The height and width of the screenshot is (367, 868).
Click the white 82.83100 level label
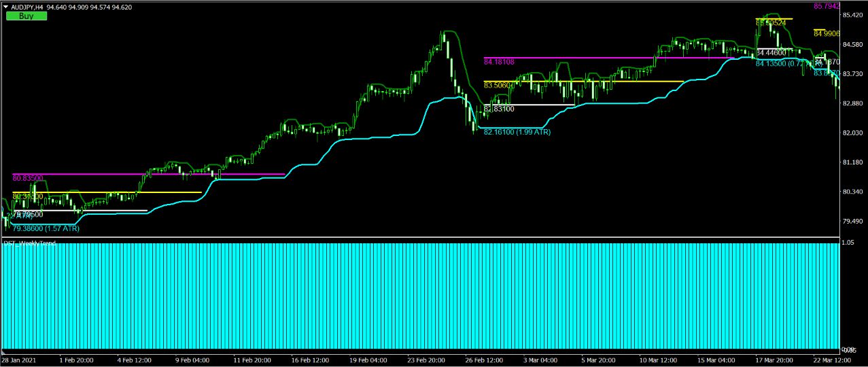pyautogui.click(x=499, y=109)
